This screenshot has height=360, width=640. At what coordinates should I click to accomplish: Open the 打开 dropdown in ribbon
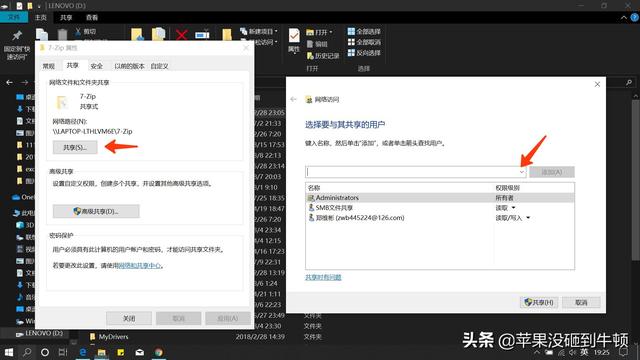320,32
